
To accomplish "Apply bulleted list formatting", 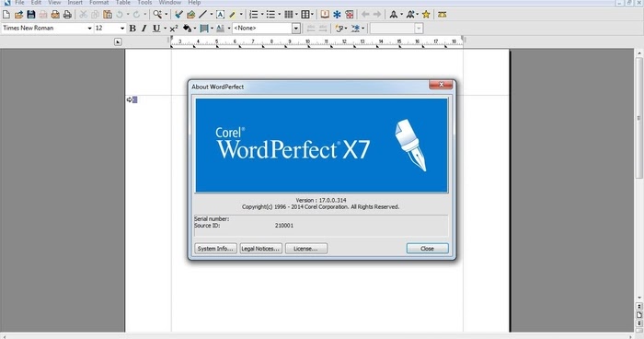I will [x=270, y=15].
